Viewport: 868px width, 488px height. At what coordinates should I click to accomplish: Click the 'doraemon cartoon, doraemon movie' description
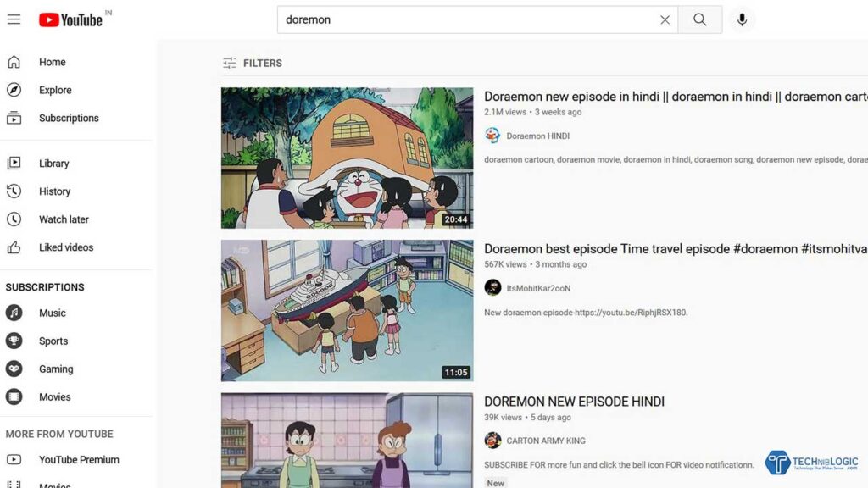(x=676, y=159)
